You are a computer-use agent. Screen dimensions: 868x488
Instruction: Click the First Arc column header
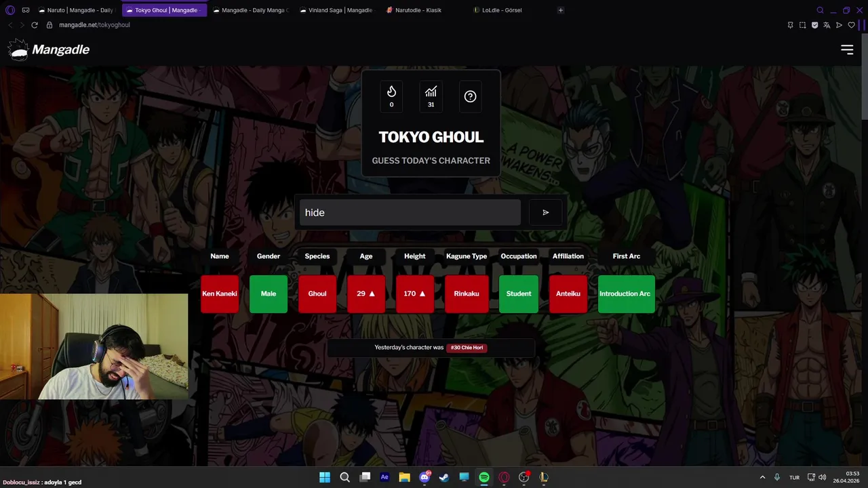tap(627, 256)
